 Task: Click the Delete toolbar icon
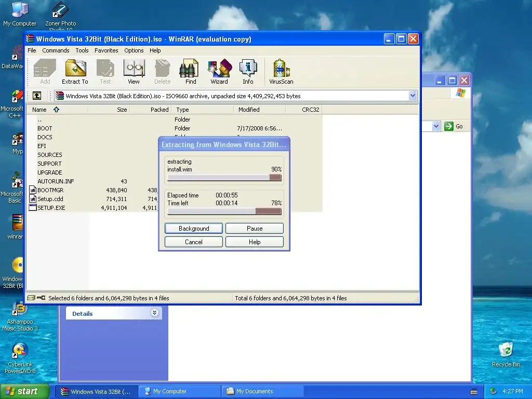[162, 72]
